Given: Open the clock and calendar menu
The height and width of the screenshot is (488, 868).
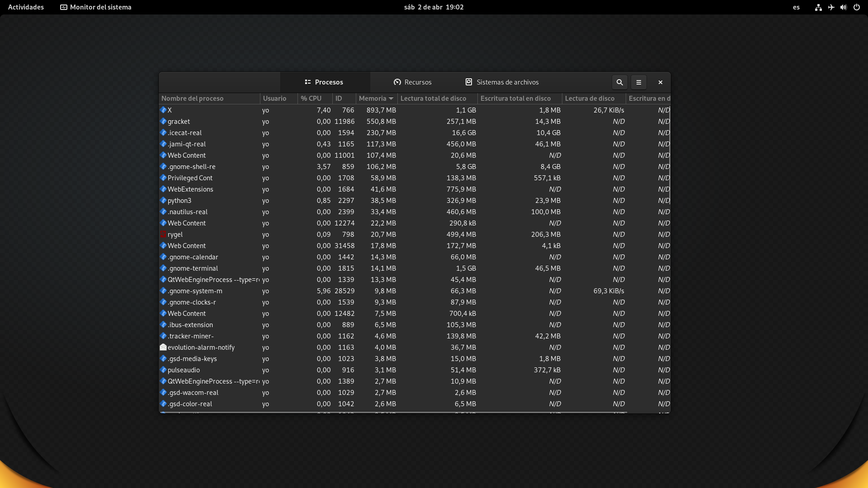Looking at the screenshot, I should 434,7.
